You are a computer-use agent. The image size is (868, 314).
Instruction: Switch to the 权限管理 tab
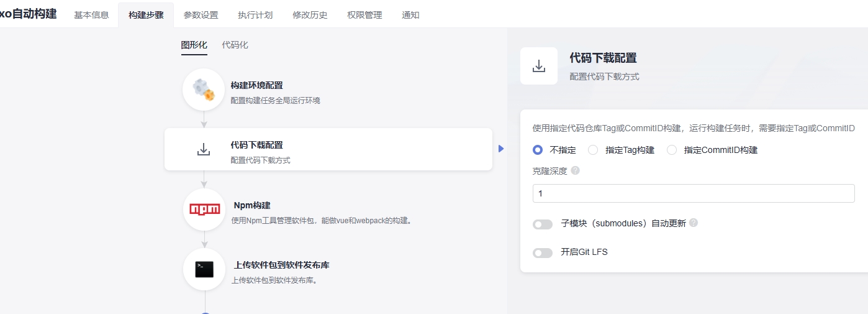tap(364, 15)
